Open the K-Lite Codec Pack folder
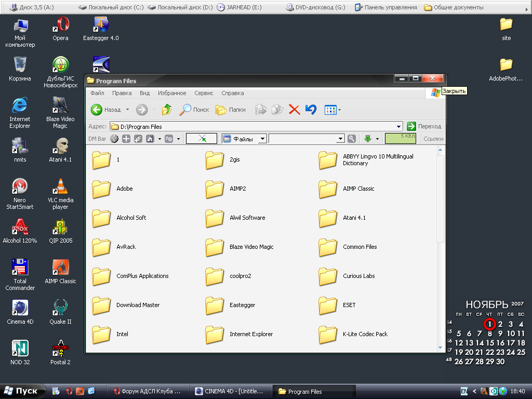The image size is (532, 399). (353, 334)
